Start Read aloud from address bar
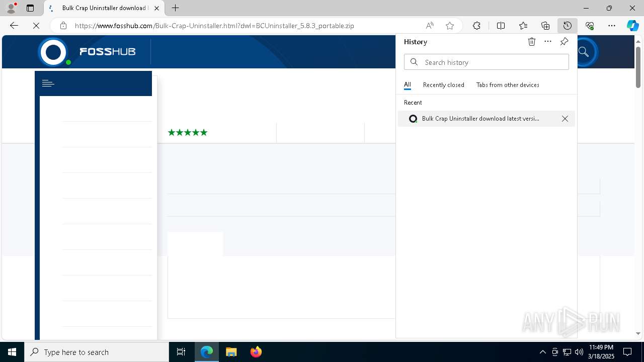644x362 pixels. (x=430, y=26)
